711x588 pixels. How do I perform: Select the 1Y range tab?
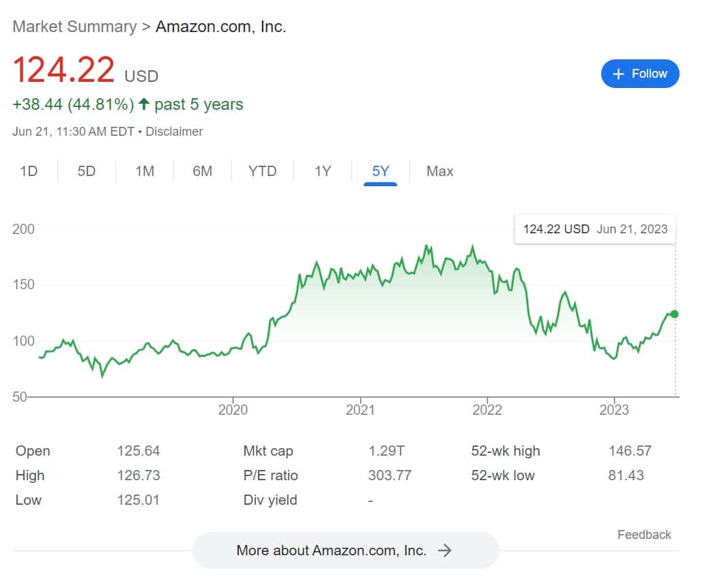[323, 171]
